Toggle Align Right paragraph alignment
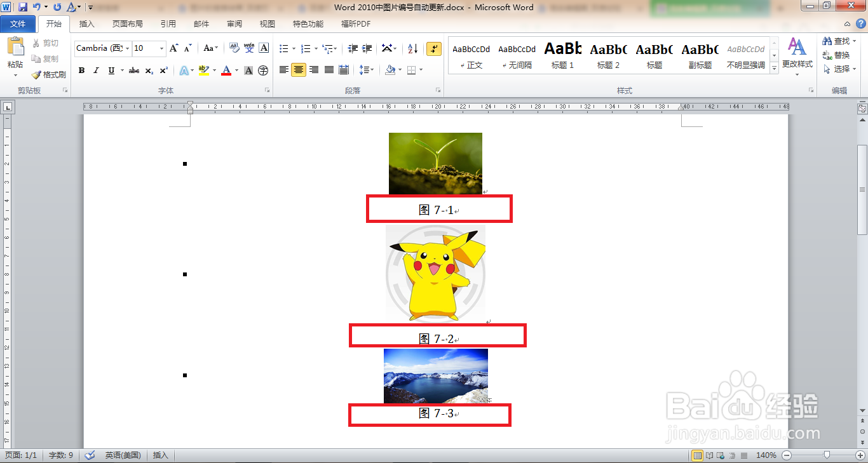 click(x=314, y=70)
